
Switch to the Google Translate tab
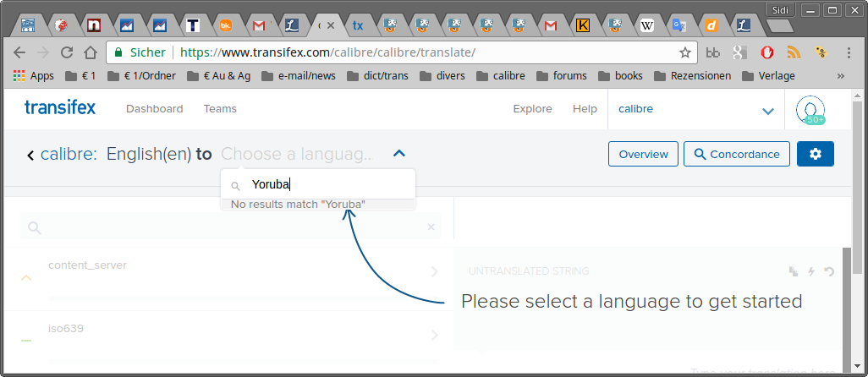(x=679, y=25)
